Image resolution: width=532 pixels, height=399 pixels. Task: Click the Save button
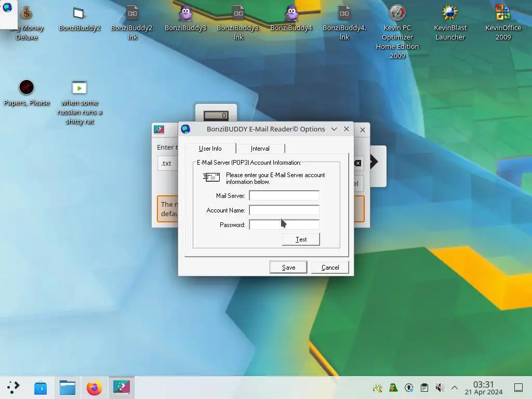pos(288,268)
